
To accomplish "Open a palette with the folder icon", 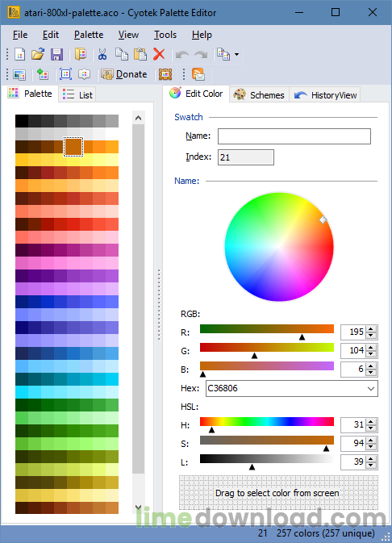I will [38, 54].
